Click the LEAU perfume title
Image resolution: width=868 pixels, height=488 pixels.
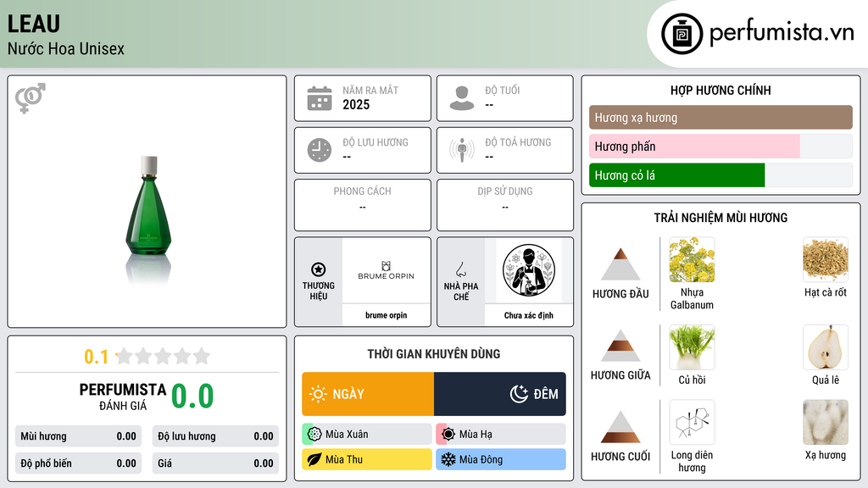point(34,24)
